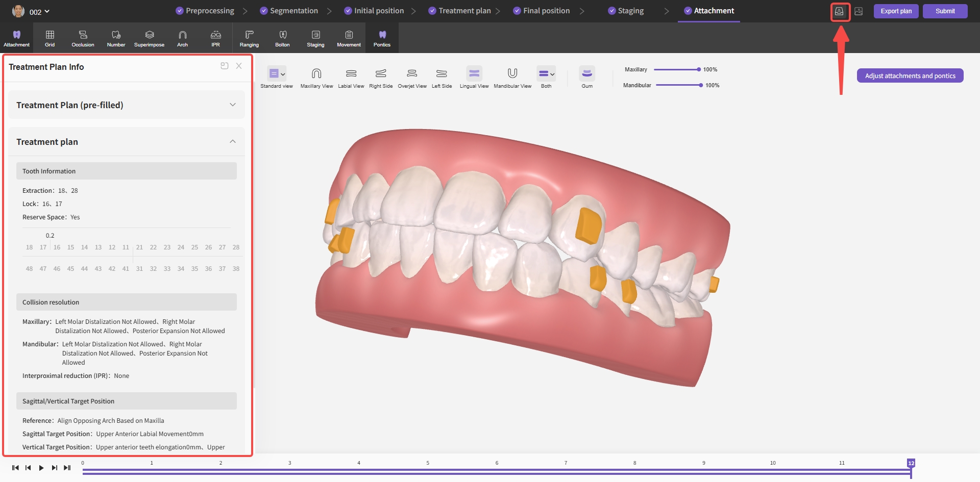Image resolution: width=980 pixels, height=482 pixels.
Task: Click Sagittal/Vertical Target Position header
Action: [x=127, y=401]
